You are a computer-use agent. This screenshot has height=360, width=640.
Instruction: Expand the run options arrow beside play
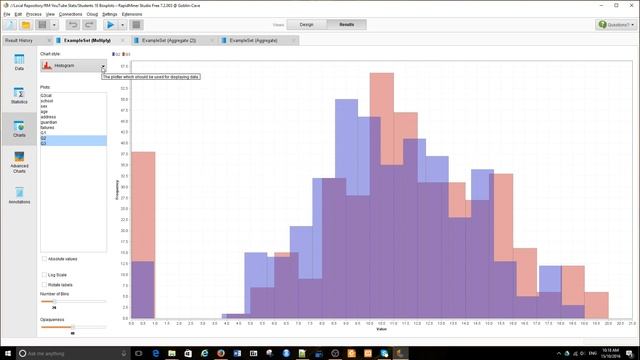pos(122,25)
